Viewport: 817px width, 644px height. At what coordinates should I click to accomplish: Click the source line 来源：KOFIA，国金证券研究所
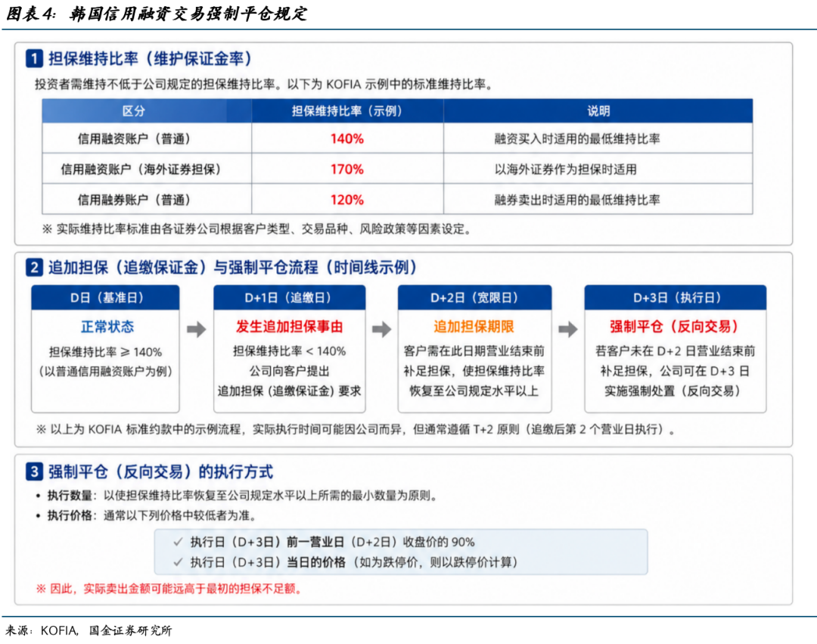(89, 630)
